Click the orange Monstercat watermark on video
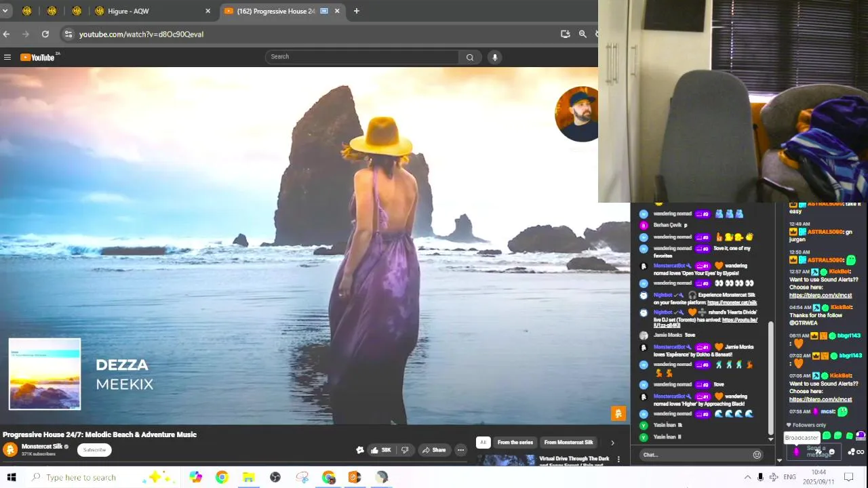Viewport: 868px width, 488px height. pyautogui.click(x=618, y=413)
